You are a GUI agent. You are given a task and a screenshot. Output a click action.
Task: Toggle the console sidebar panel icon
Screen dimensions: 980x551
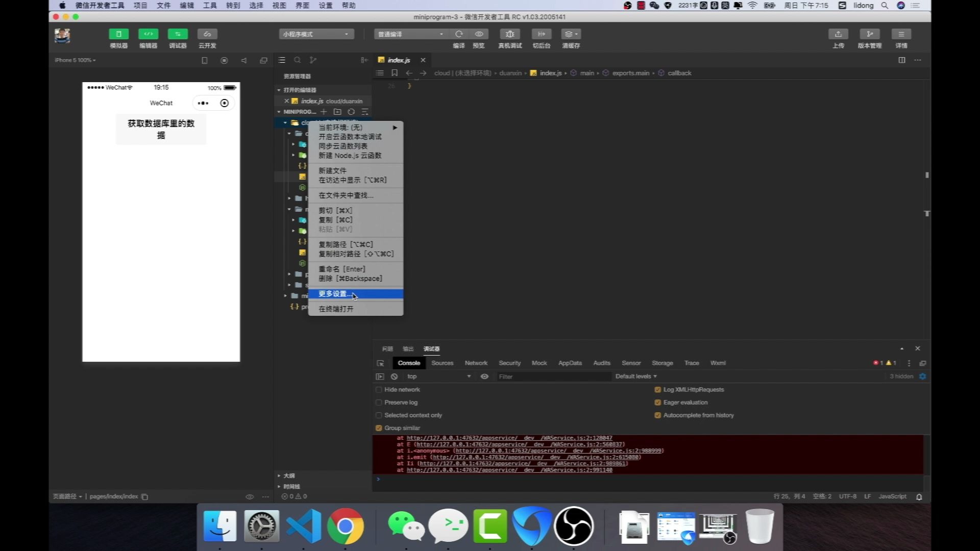click(x=380, y=377)
